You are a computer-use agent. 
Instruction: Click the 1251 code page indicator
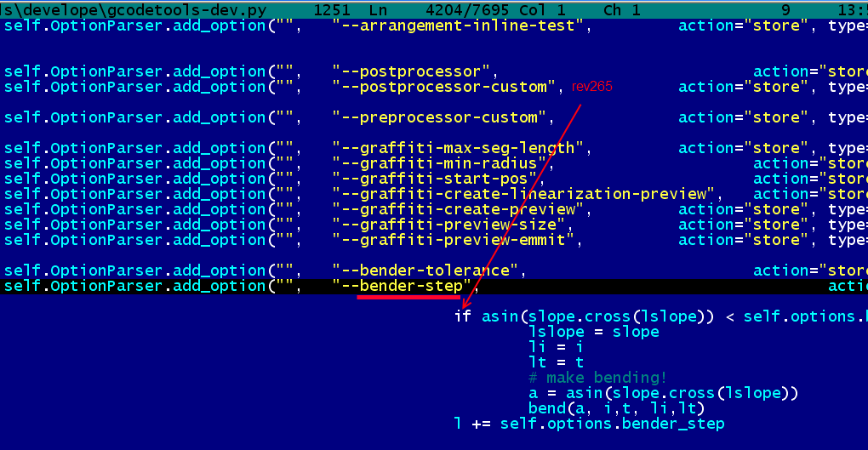click(x=332, y=10)
